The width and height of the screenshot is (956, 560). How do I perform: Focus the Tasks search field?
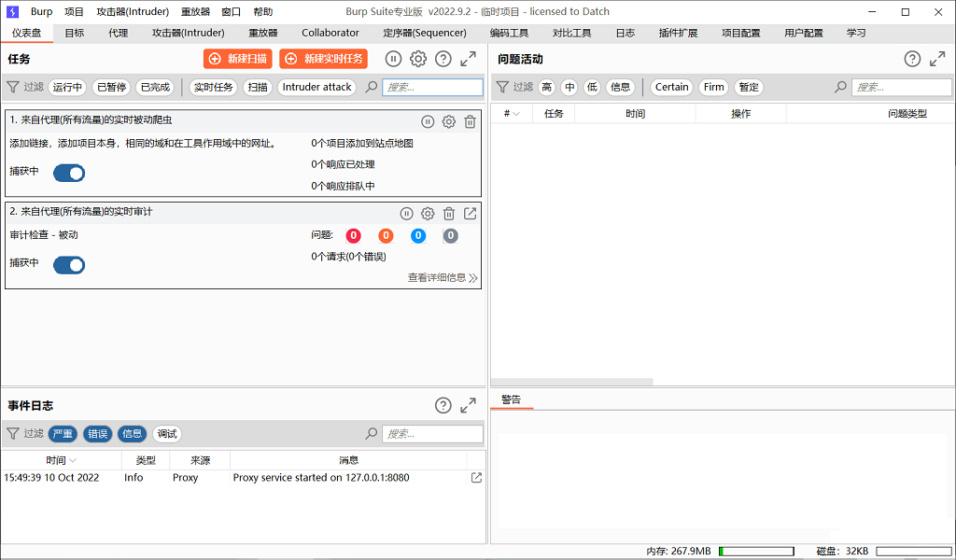click(433, 87)
